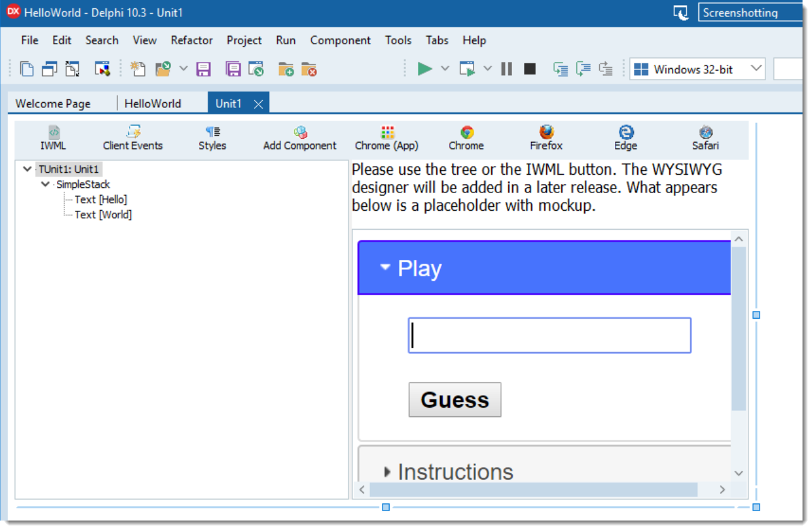Viewport: 812px width, 530px height.
Task: Click the guess text input field
Action: pyautogui.click(x=549, y=335)
